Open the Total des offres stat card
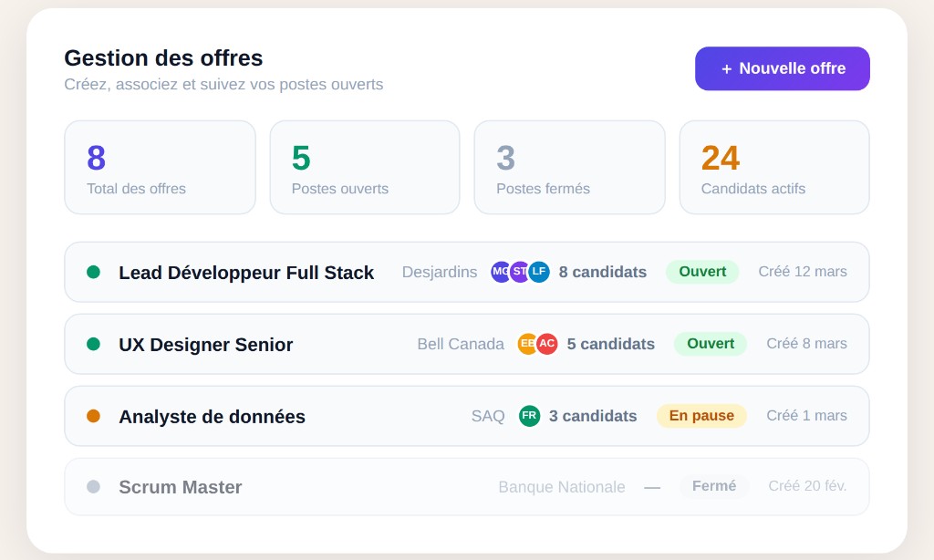The height and width of the screenshot is (560, 934). coord(160,167)
